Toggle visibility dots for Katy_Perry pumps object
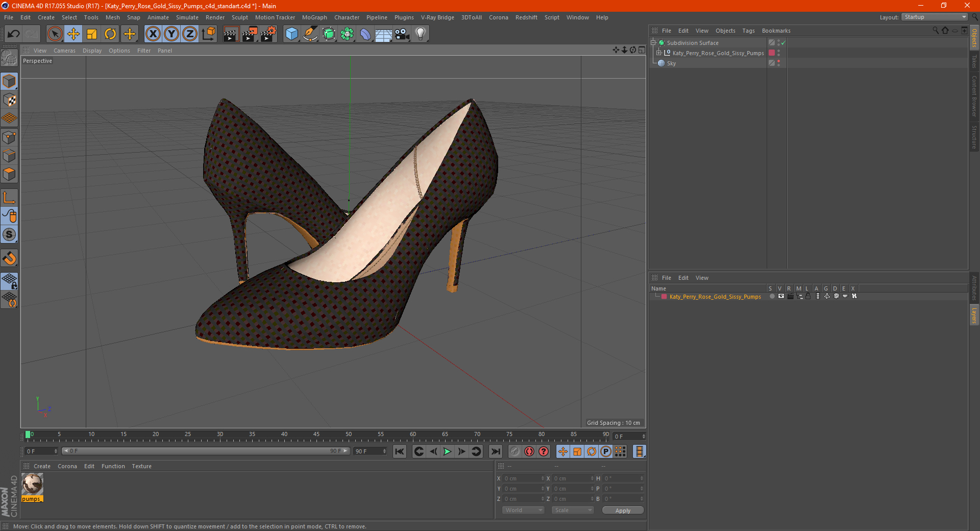This screenshot has height=531, width=980. point(779,53)
